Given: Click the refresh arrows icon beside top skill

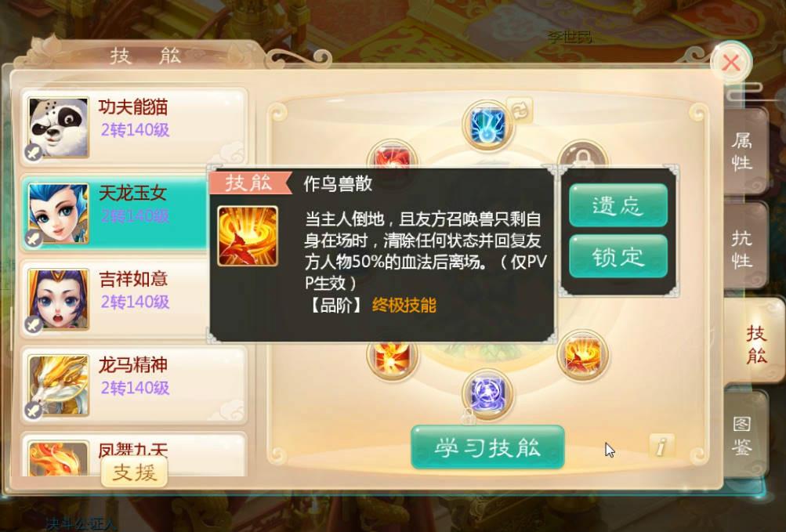Looking at the screenshot, I should [x=520, y=110].
